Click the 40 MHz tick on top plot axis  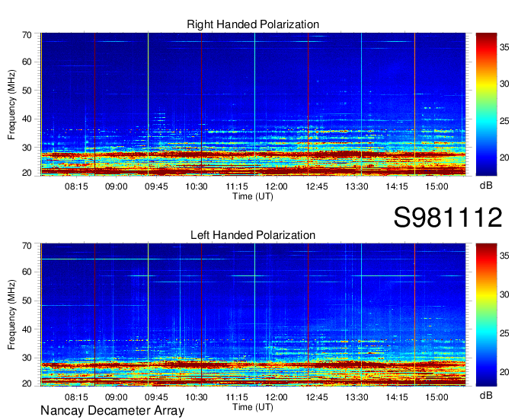click(27, 119)
